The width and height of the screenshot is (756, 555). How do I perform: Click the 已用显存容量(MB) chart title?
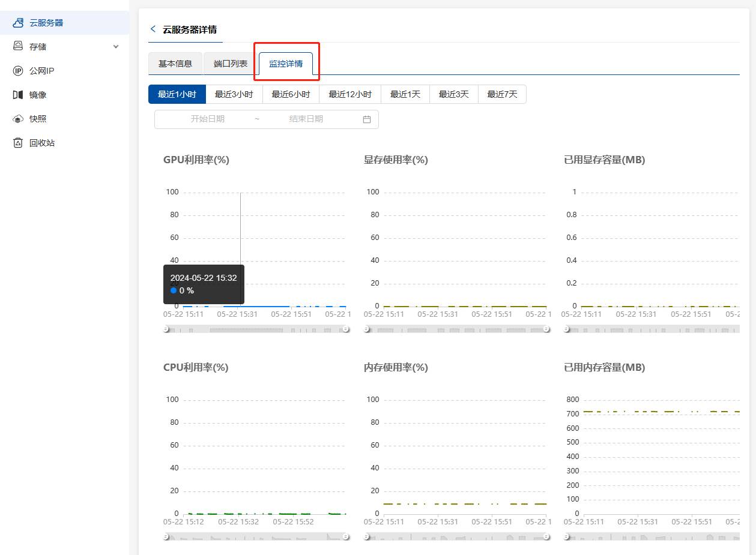click(x=605, y=160)
